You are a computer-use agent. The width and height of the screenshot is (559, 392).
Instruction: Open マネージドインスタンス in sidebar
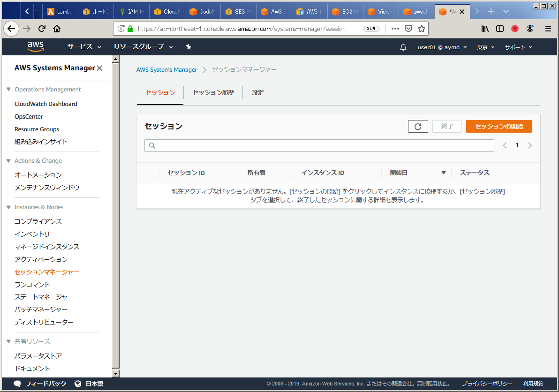47,247
